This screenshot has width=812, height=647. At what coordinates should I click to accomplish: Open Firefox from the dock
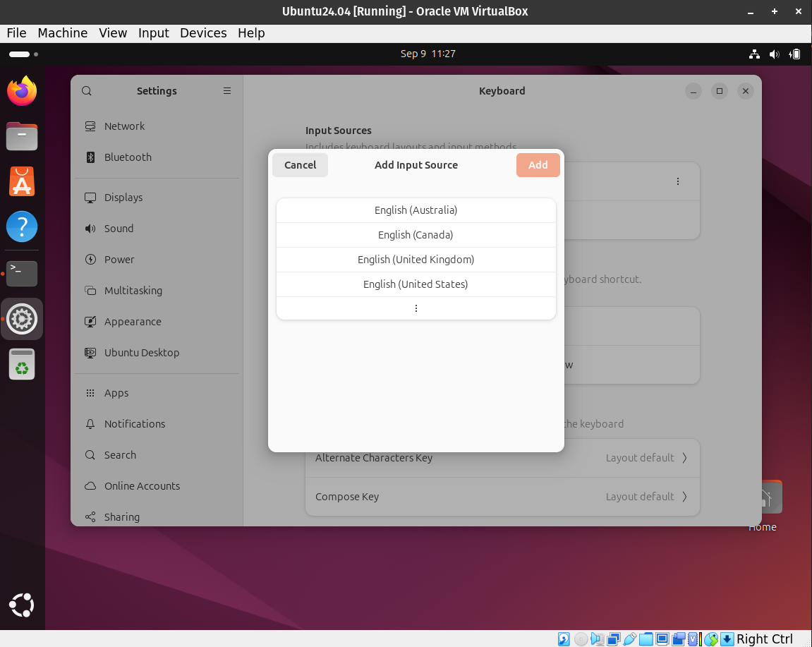(x=22, y=91)
